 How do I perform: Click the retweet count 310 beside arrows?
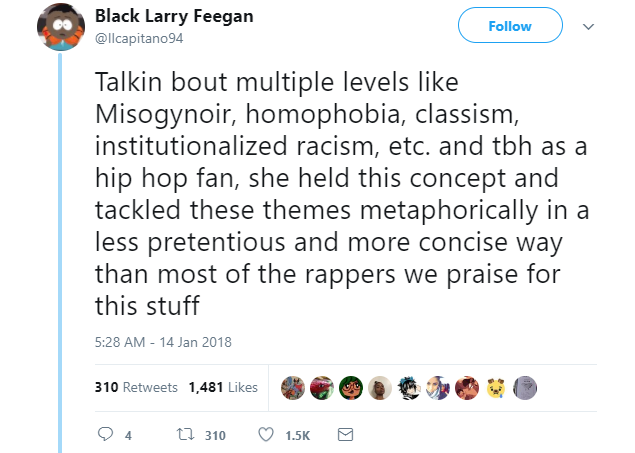214,435
